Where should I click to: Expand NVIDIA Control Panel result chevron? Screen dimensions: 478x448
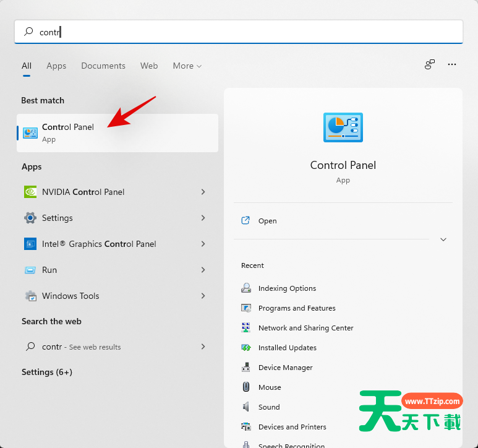tap(203, 192)
